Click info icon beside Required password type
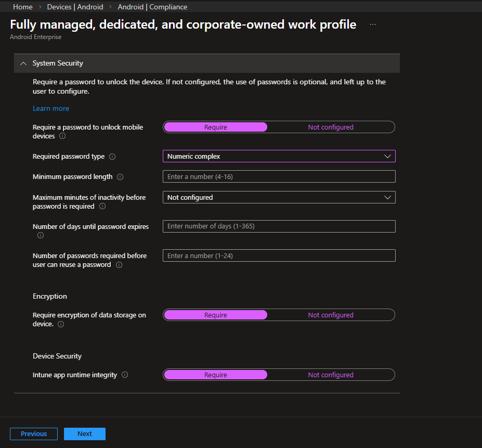This screenshot has height=448, width=482. point(112,157)
